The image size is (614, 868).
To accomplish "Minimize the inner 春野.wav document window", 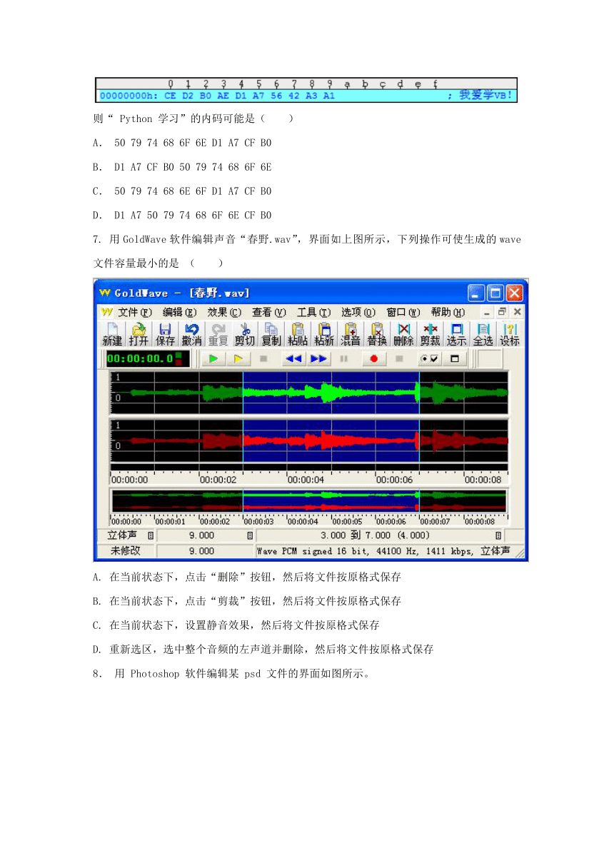I will [488, 312].
